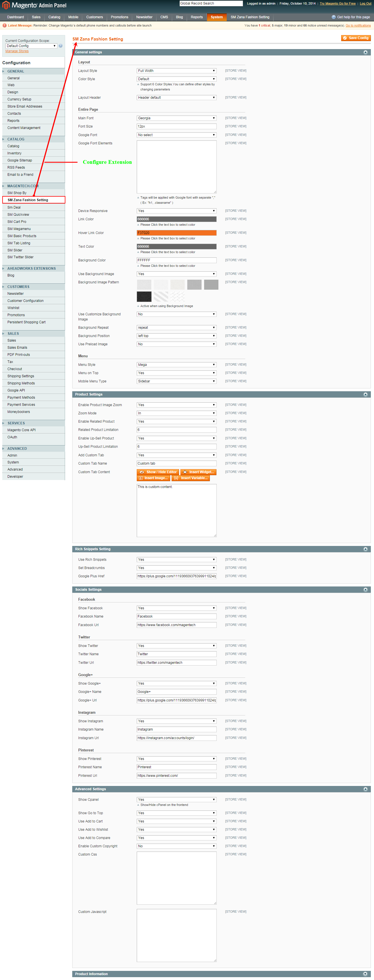The image size is (374, 980).
Task: Open the Layout Header dropdown
Action: [x=176, y=98]
